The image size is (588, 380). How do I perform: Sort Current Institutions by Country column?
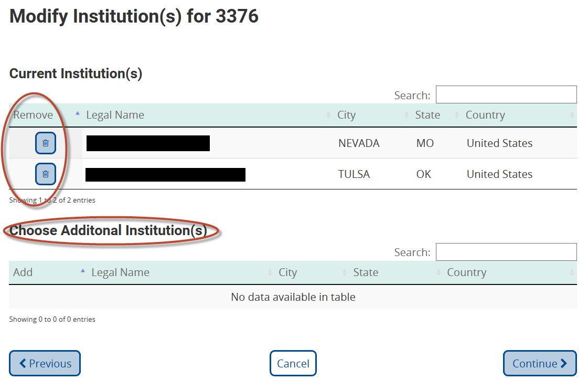pos(485,115)
